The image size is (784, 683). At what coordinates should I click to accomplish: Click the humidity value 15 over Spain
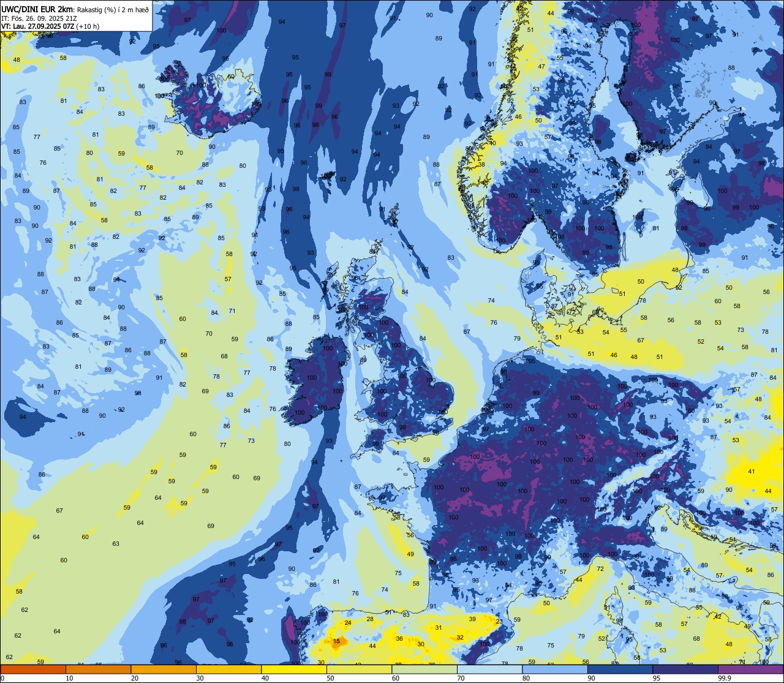(337, 641)
